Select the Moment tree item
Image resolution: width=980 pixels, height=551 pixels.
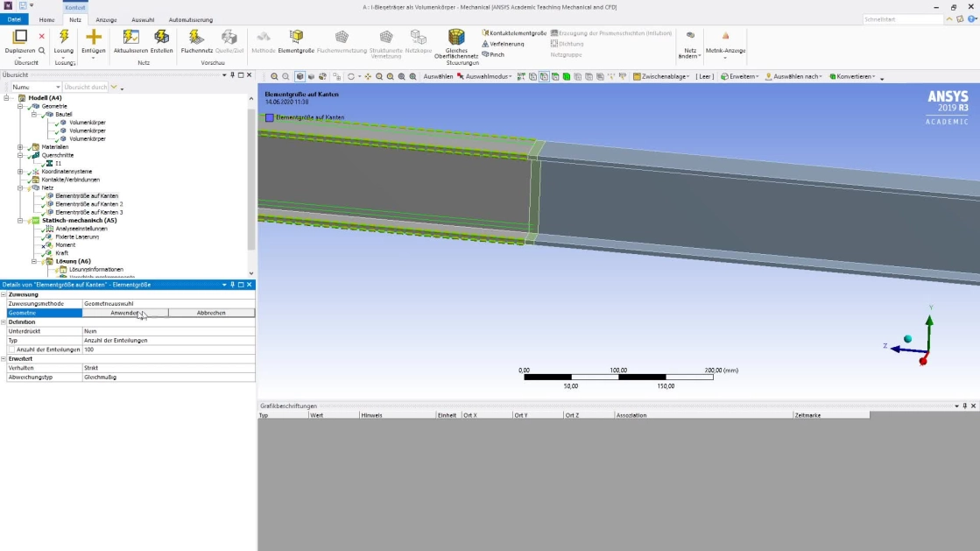tap(65, 244)
